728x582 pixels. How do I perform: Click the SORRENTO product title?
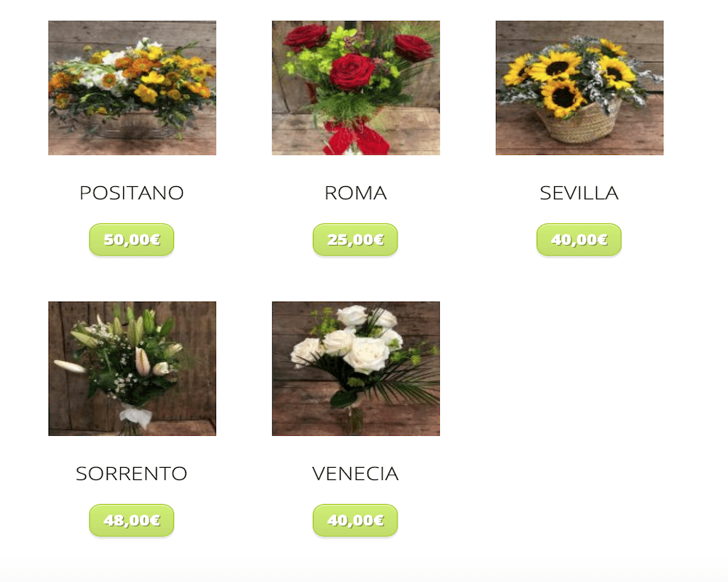(x=132, y=474)
